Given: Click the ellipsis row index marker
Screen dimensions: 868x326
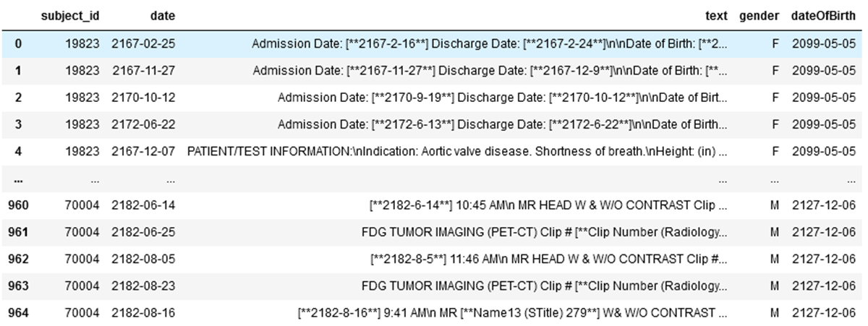Looking at the screenshot, I should pos(18,179).
